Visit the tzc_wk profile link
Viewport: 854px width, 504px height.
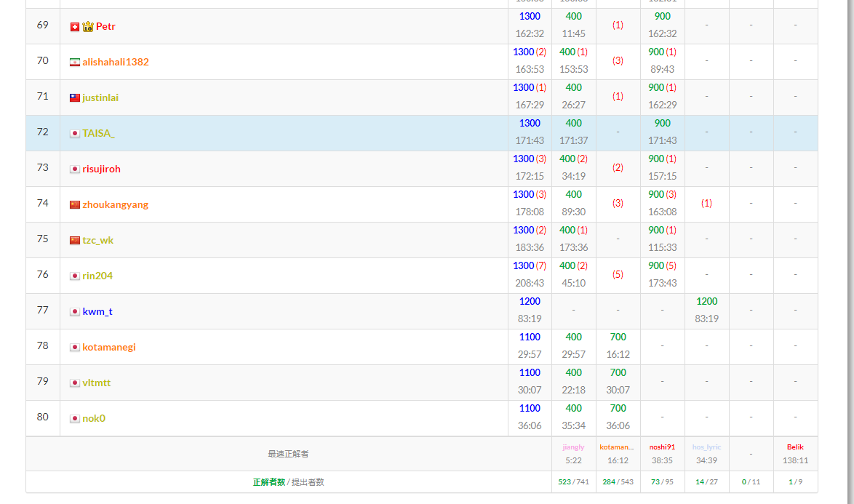(98, 241)
